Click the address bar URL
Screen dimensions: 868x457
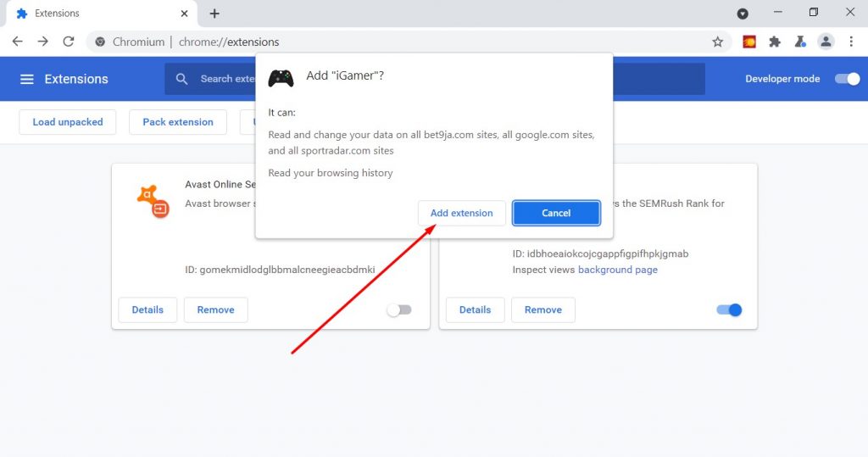point(229,42)
